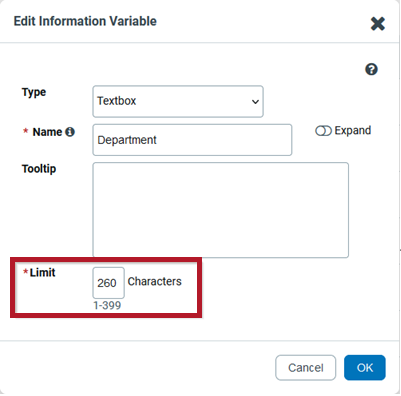Click the info icon next to Name
Viewport: 401px width, 396px height.
point(70,132)
